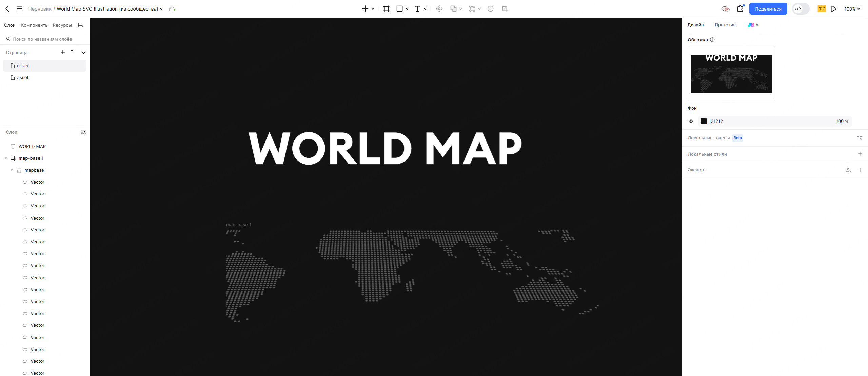Open file name dropdown menu
The image size is (868, 376).
(161, 9)
